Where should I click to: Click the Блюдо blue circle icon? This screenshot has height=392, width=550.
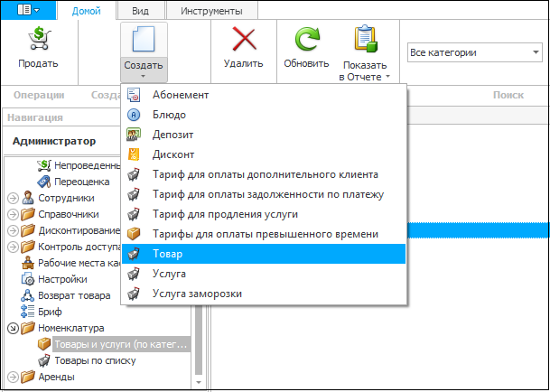click(134, 115)
